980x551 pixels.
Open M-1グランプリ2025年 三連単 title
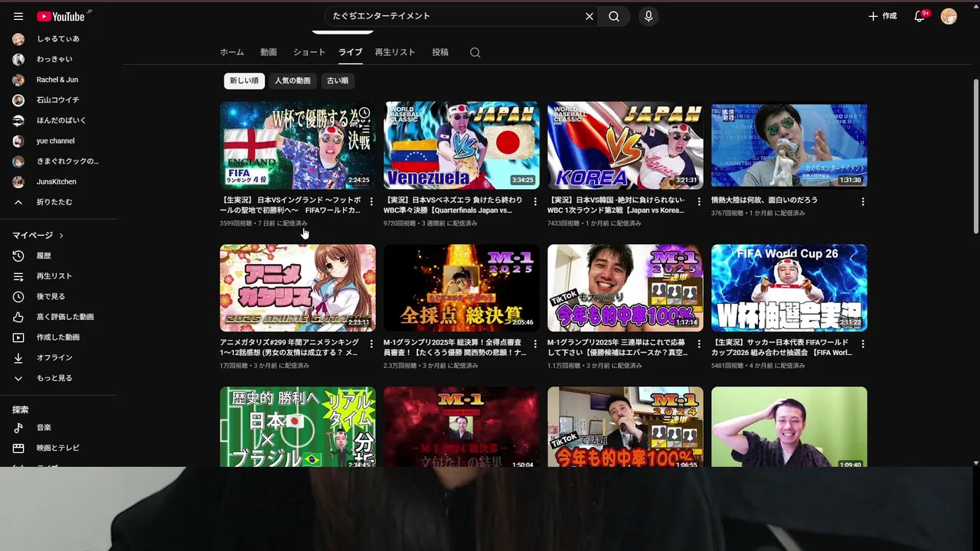click(618, 347)
